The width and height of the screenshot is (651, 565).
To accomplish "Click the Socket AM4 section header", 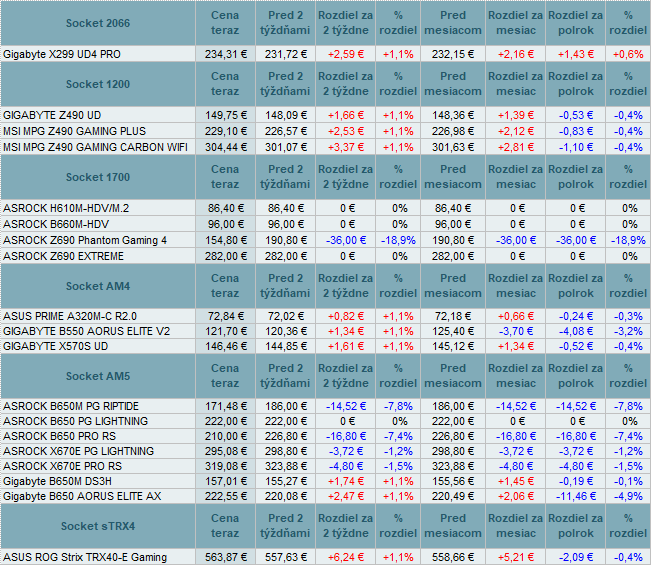I will (x=98, y=286).
